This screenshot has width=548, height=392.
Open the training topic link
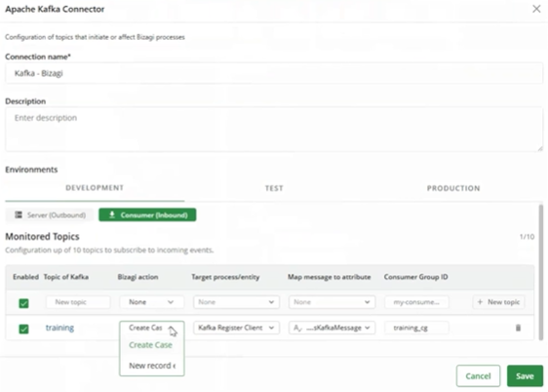59,328
